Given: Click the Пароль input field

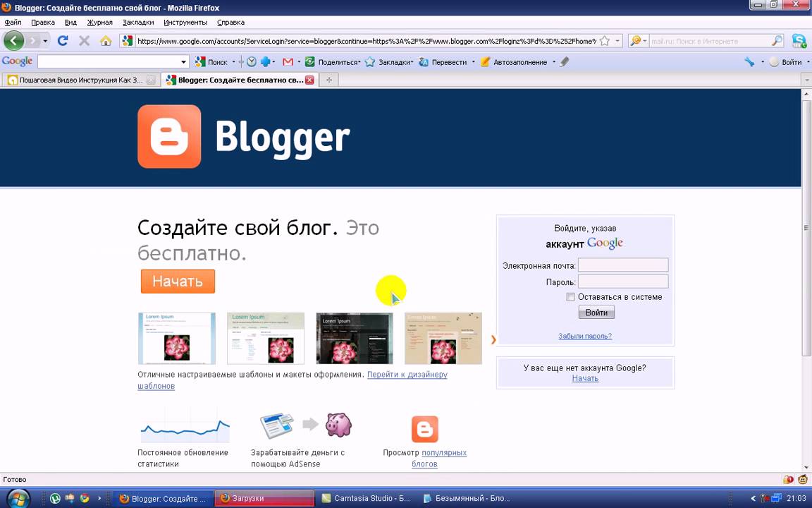Looking at the screenshot, I should click(623, 282).
